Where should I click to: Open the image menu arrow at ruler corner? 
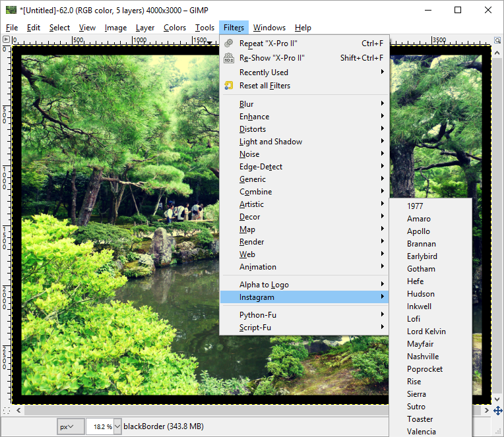[6, 40]
